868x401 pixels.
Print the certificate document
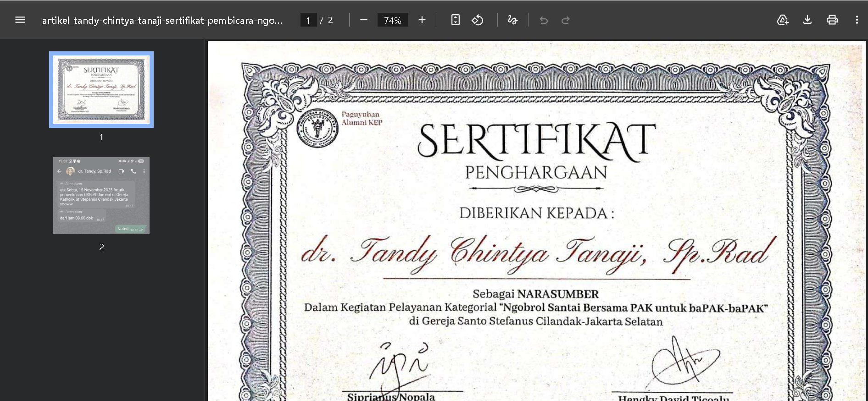(x=832, y=20)
